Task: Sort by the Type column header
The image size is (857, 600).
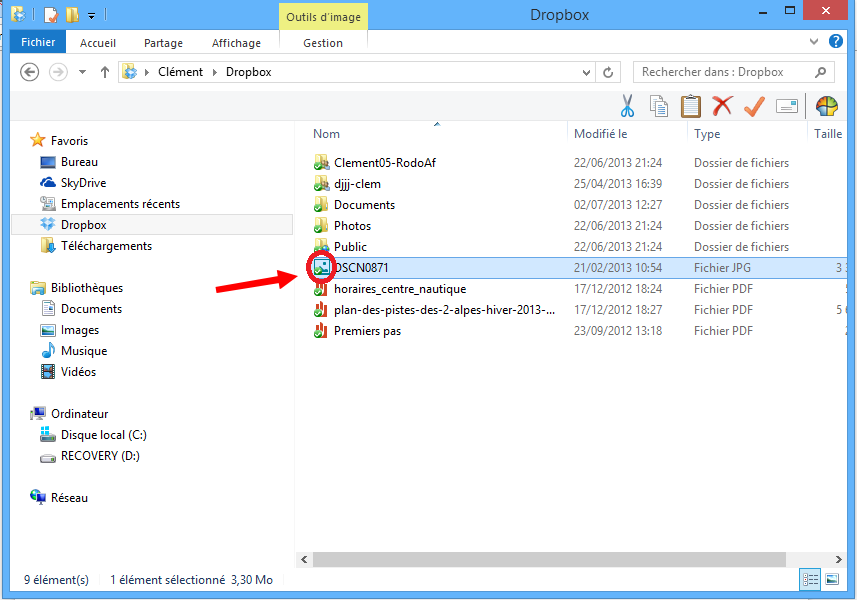Action: [707, 134]
